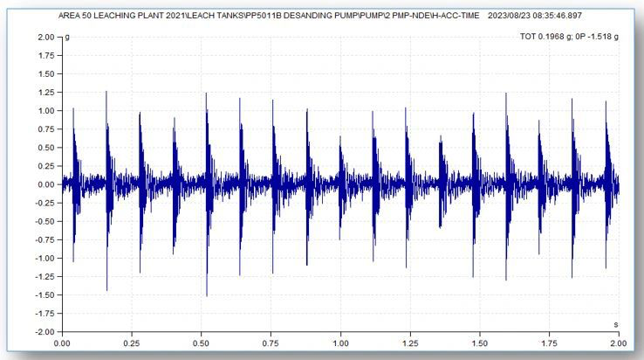The height and width of the screenshot is (360, 644).
Task: Click the y-axis label 0.25
Action: (x=46, y=166)
